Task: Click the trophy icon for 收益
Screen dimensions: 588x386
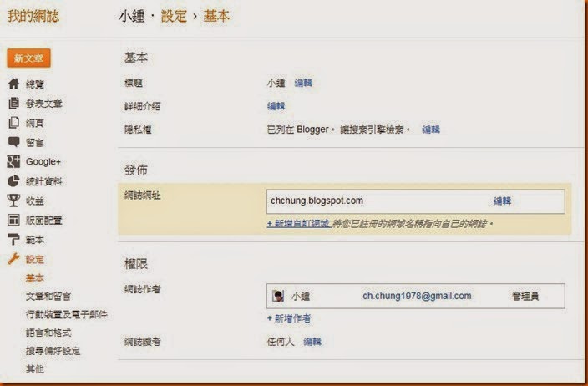Action: click(13, 201)
